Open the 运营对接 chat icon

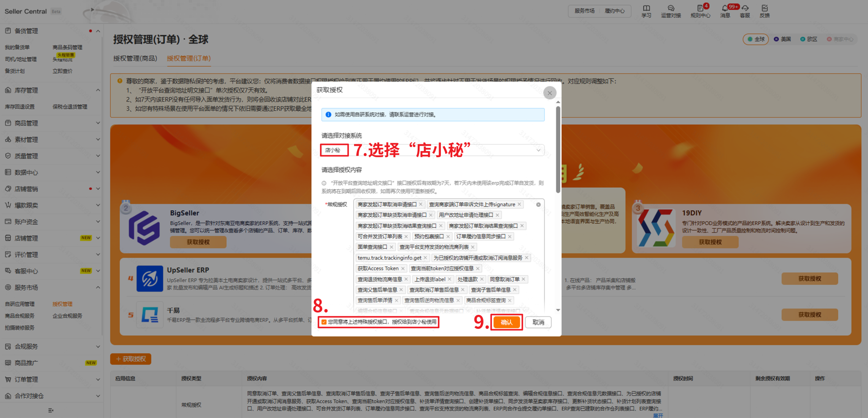pyautogui.click(x=671, y=8)
